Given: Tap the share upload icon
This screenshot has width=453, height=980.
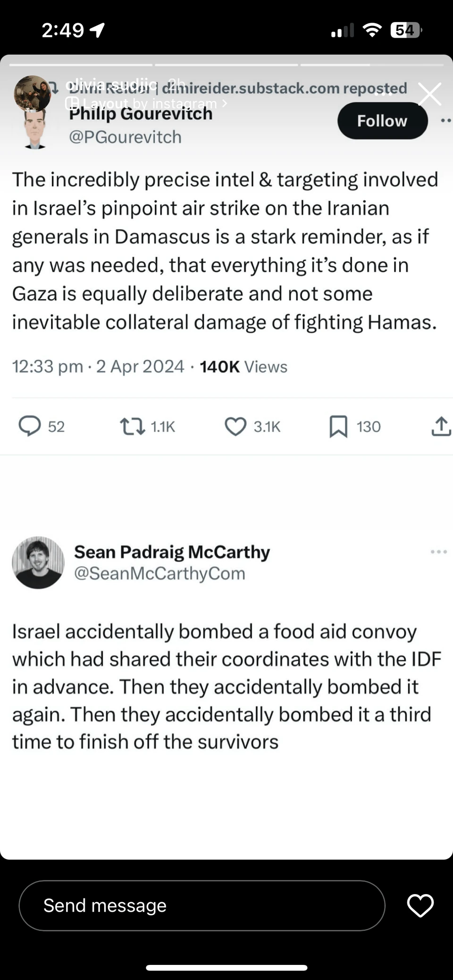Looking at the screenshot, I should click(x=441, y=426).
